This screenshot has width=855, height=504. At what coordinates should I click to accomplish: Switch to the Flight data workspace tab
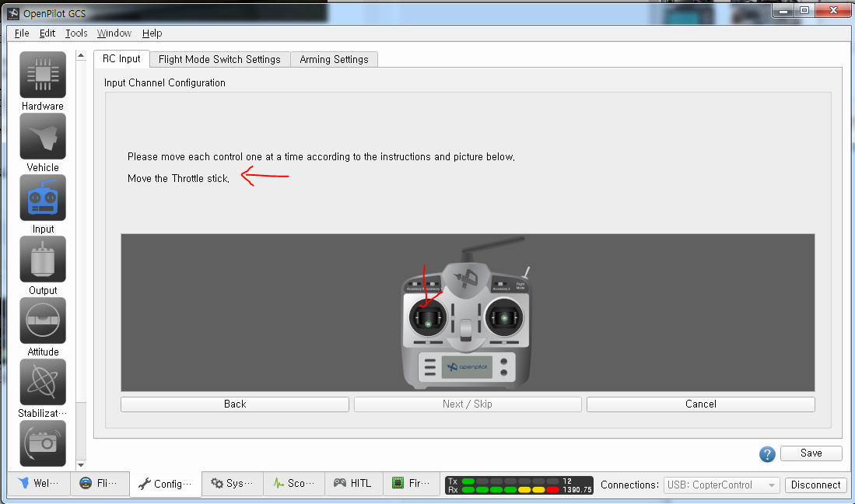100,483
